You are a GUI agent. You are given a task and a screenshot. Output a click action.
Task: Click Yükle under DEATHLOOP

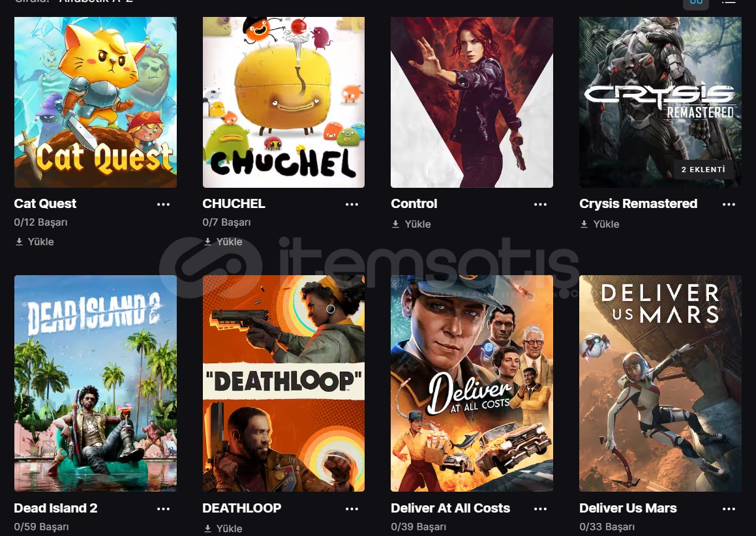pos(222,528)
